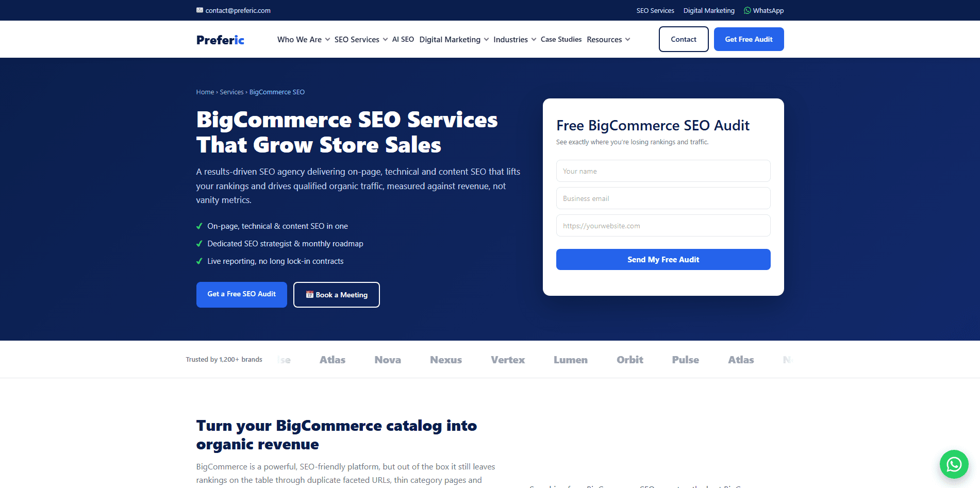Submit with Send My Free Audit button
This screenshot has height=488, width=980.
(x=663, y=259)
